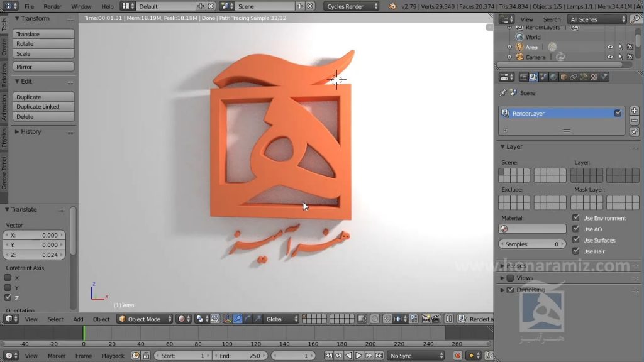The width and height of the screenshot is (644, 362).
Task: Open the Add menu in 3D view header
Action: point(78,319)
